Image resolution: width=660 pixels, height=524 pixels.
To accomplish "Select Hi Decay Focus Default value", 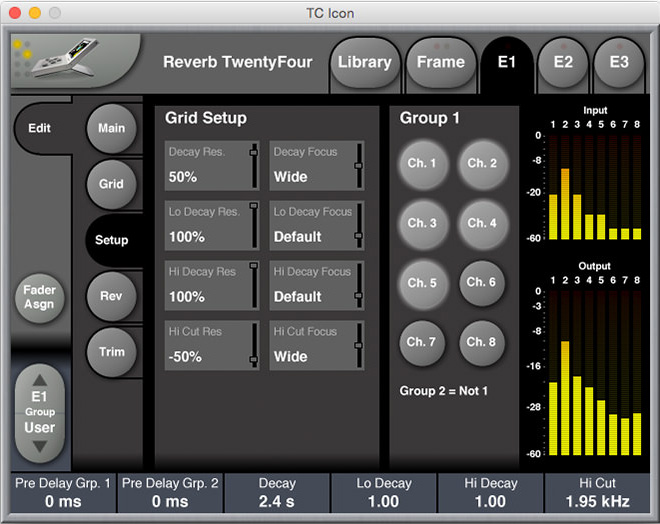I will pyautogui.click(x=298, y=297).
